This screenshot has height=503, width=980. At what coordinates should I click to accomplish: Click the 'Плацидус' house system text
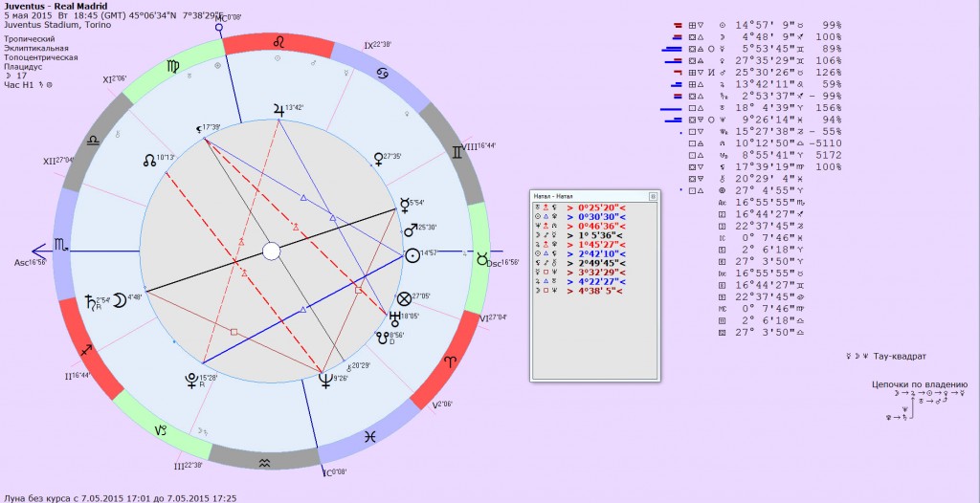[24, 66]
